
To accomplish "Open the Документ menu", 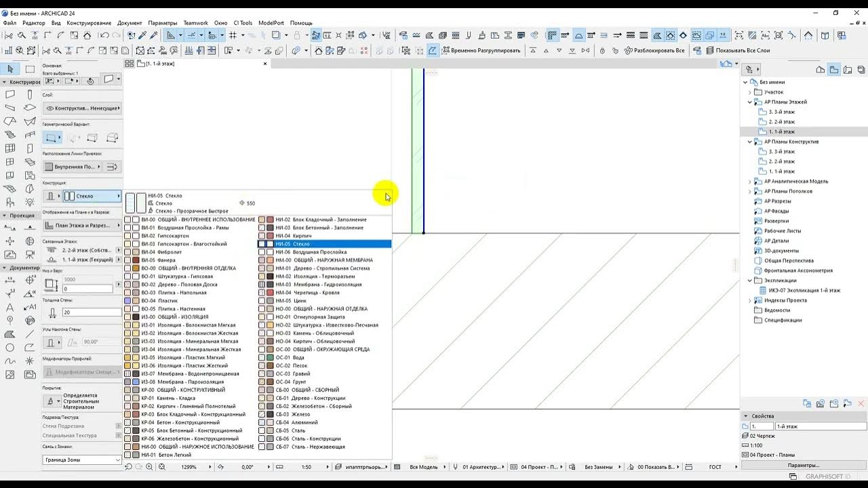I will [130, 23].
